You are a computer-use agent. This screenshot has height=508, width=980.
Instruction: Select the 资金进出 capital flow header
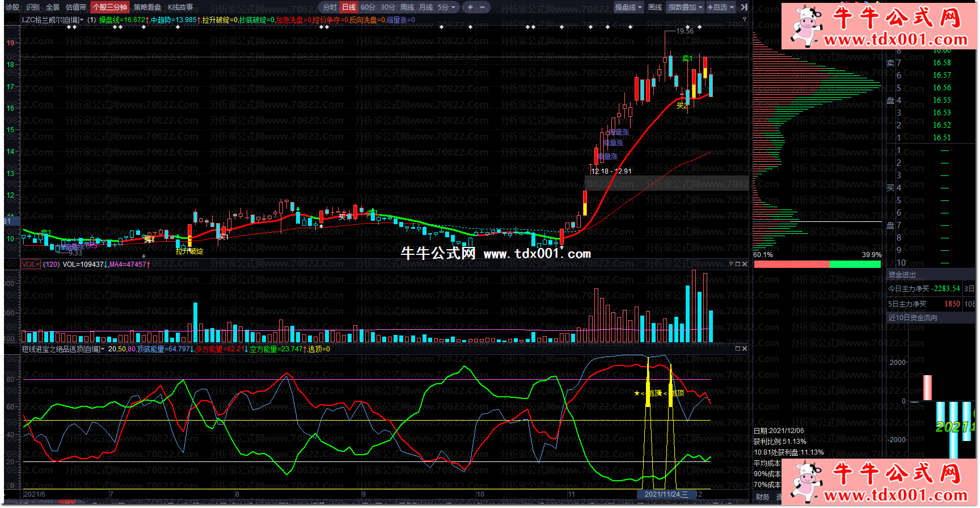pyautogui.click(x=902, y=274)
